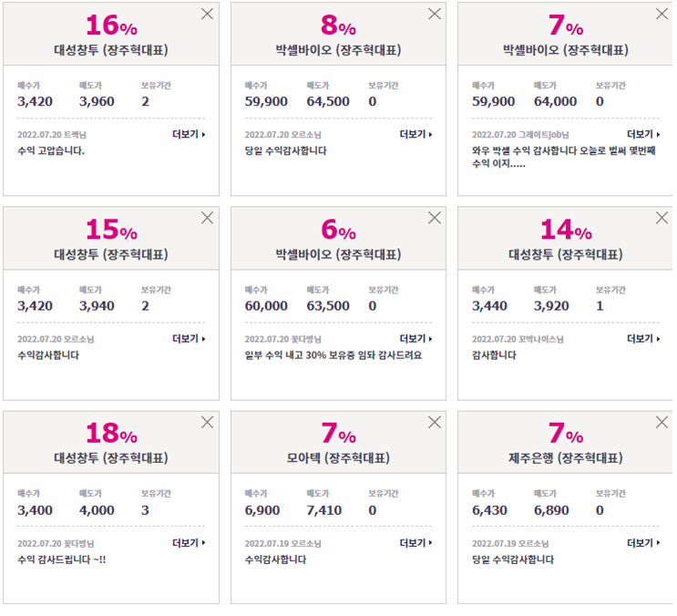Open 더보기 on the 15% 대성창투 card
This screenshot has width=677, height=616.
point(189,338)
